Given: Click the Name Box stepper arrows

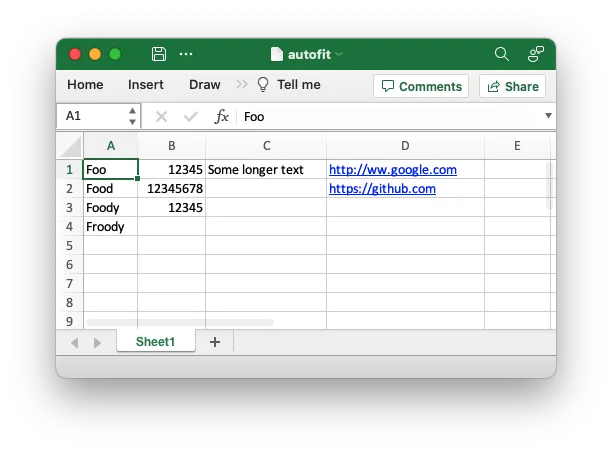Looking at the screenshot, I should click(132, 116).
